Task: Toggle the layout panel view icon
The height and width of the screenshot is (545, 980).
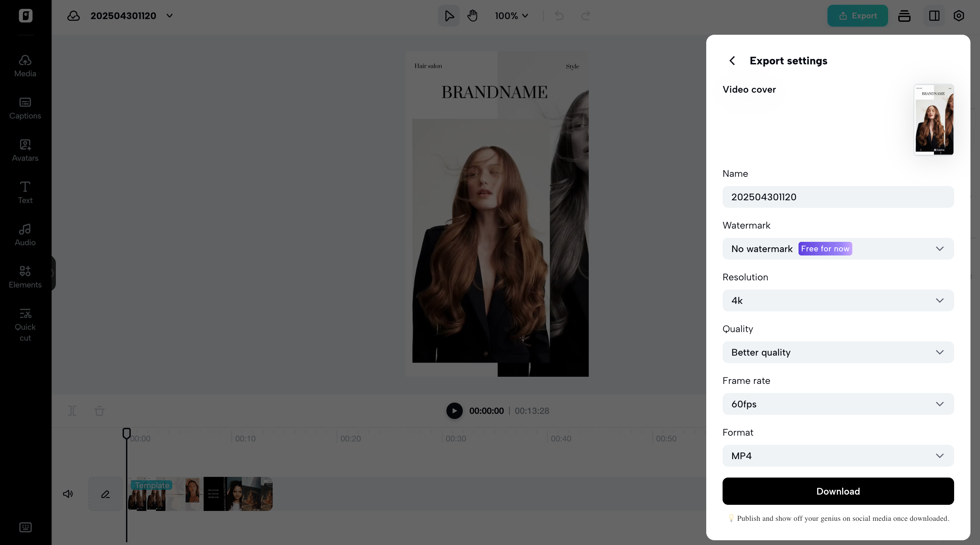Action: pos(934,16)
